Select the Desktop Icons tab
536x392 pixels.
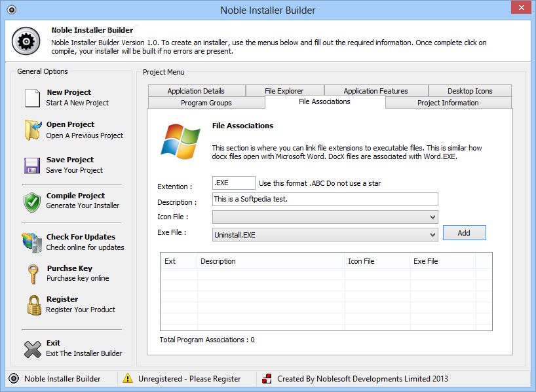tap(470, 91)
